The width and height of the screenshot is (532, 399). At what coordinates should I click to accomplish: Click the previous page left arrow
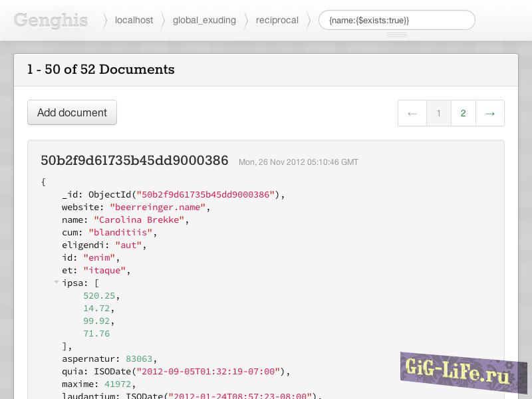(412, 113)
